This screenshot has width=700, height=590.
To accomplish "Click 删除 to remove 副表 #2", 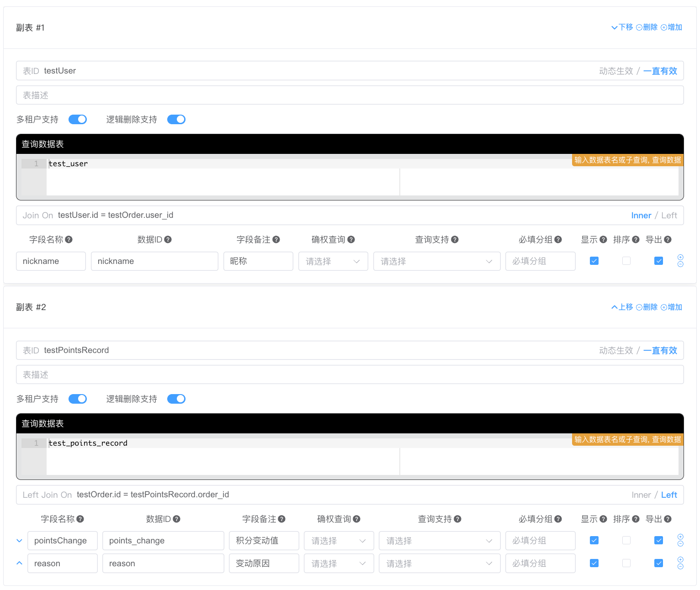I will (647, 307).
